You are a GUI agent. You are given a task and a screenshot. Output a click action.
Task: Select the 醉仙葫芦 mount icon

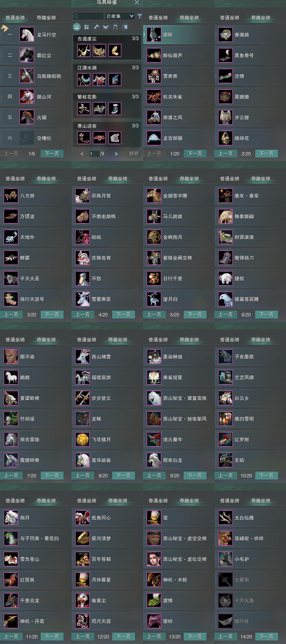coord(154,55)
